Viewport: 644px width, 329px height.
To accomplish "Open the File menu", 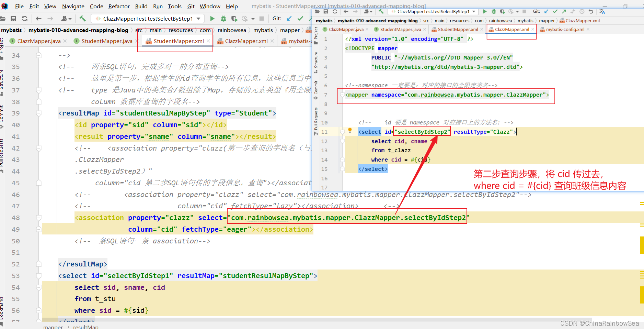I will click(x=19, y=6).
